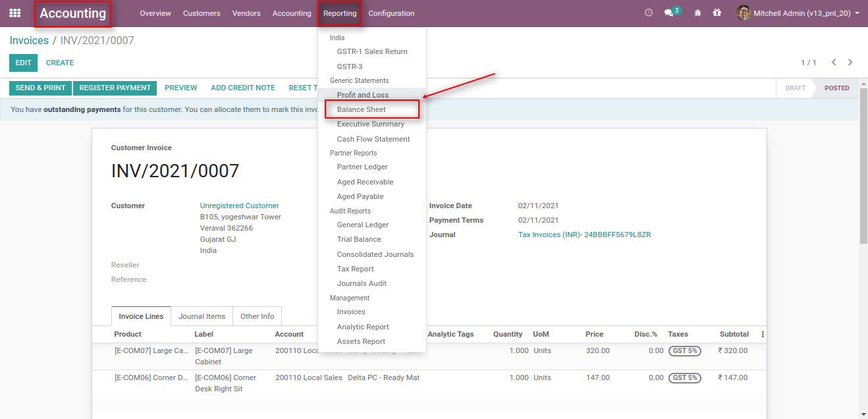
Task: Click the debug bug icon
Action: [x=697, y=13]
